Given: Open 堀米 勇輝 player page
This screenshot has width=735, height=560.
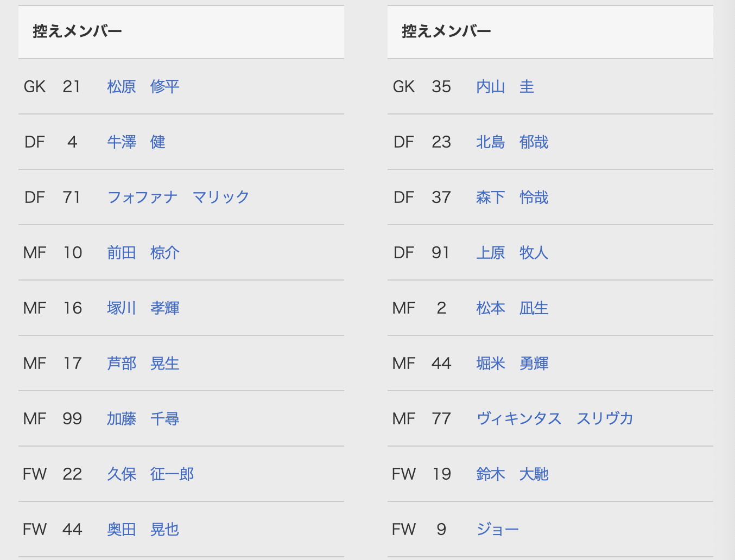Looking at the screenshot, I should [x=512, y=364].
